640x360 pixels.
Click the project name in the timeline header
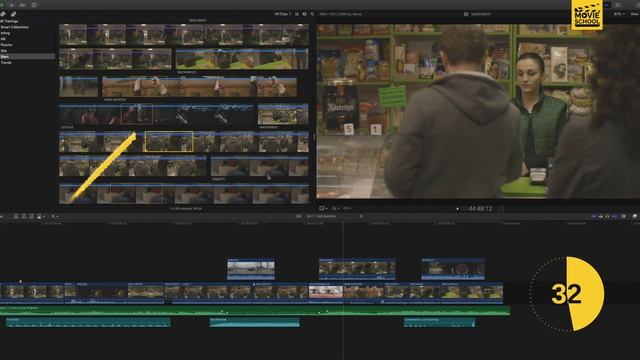pos(321,216)
